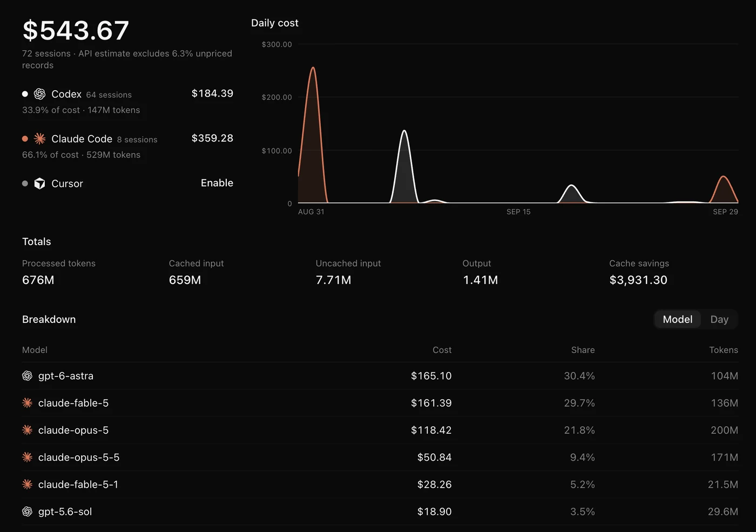The image size is (756, 532).
Task: Click the $28.26 cost cell
Action: (434, 484)
